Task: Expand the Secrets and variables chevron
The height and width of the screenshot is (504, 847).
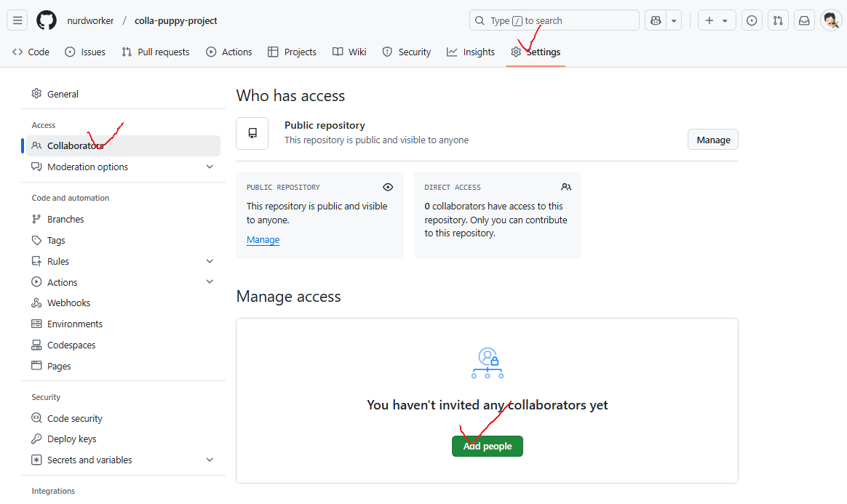Action: tap(210, 460)
